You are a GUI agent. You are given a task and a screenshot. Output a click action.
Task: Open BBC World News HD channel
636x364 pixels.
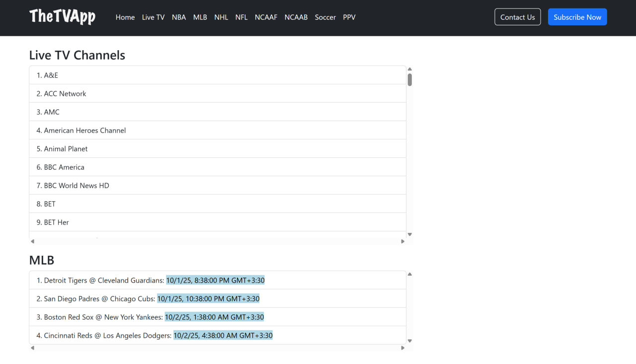tap(76, 186)
